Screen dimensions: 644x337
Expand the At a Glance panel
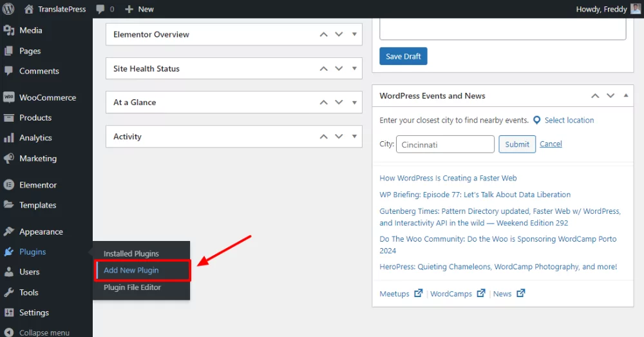pyautogui.click(x=354, y=102)
